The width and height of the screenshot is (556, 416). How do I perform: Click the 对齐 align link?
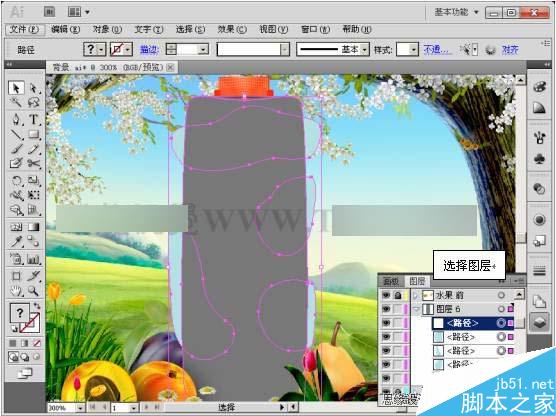[x=510, y=50]
